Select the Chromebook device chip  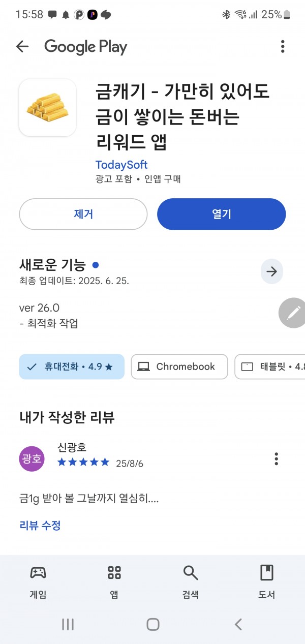click(x=179, y=366)
